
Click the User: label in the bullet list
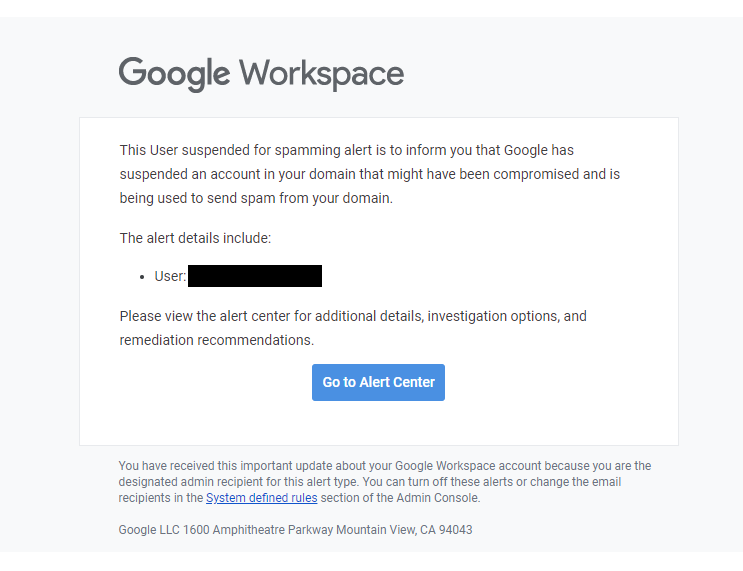170,276
